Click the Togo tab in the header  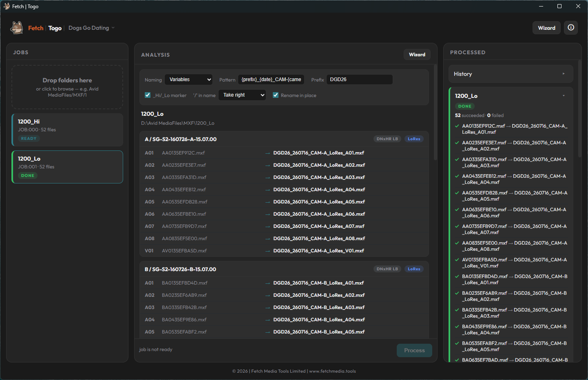coord(55,28)
